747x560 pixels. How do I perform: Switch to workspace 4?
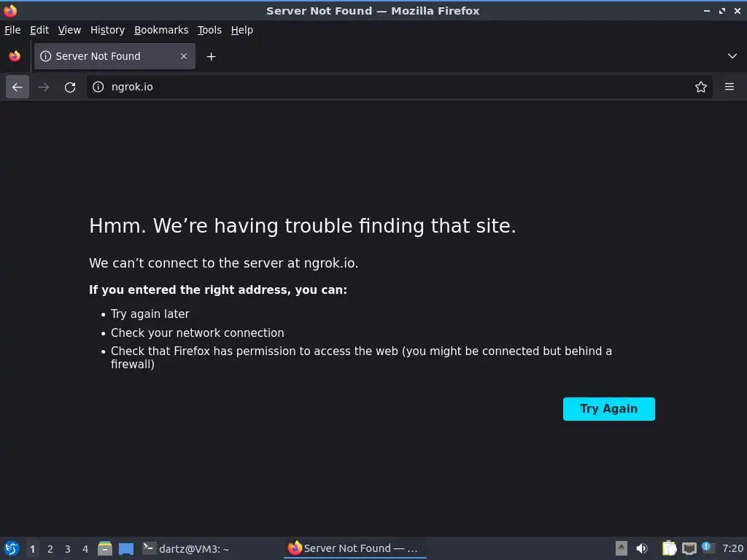[x=85, y=548]
